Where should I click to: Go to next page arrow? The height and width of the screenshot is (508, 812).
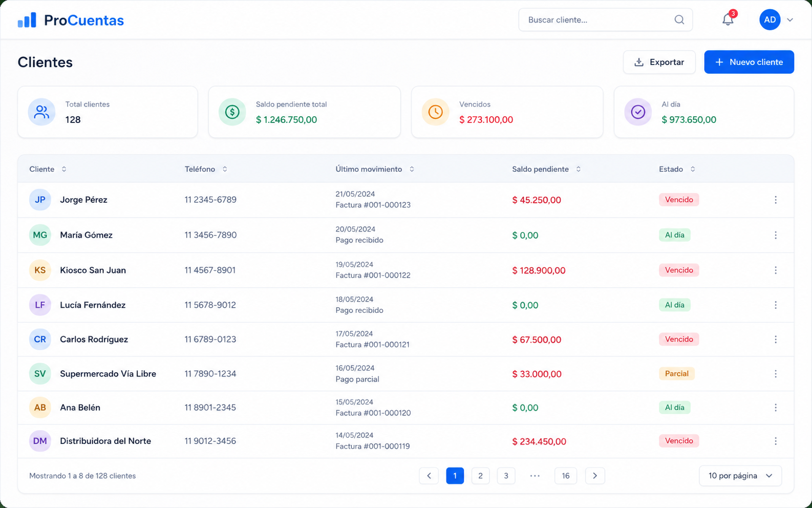point(595,476)
